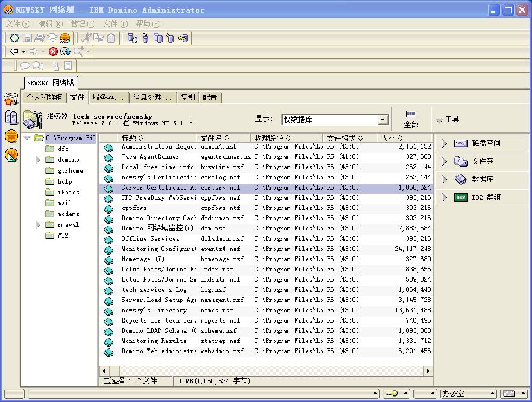
Task: Collapse the 工具 panel triangle
Action: (439, 120)
